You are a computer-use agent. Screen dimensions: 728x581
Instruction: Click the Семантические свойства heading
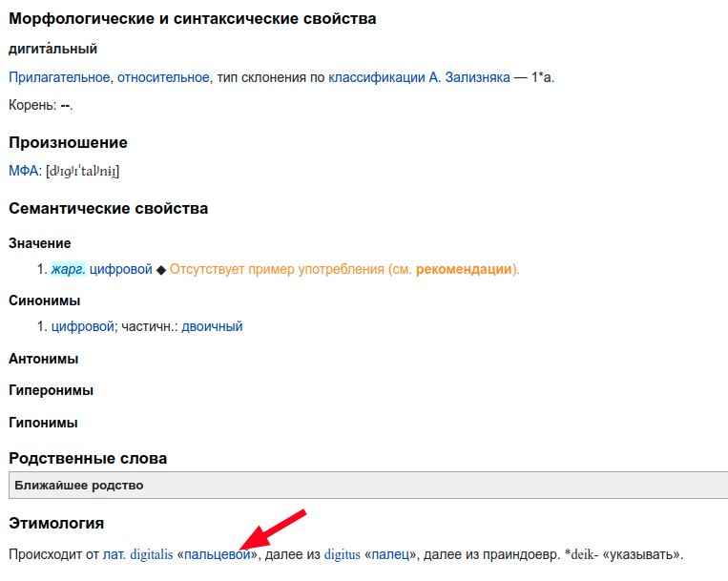108,208
